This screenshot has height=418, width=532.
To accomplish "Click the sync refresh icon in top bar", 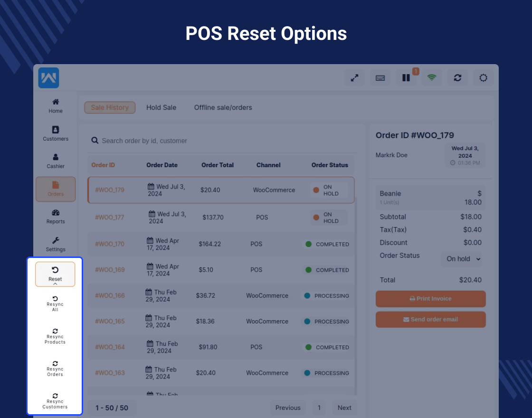I will (457, 77).
